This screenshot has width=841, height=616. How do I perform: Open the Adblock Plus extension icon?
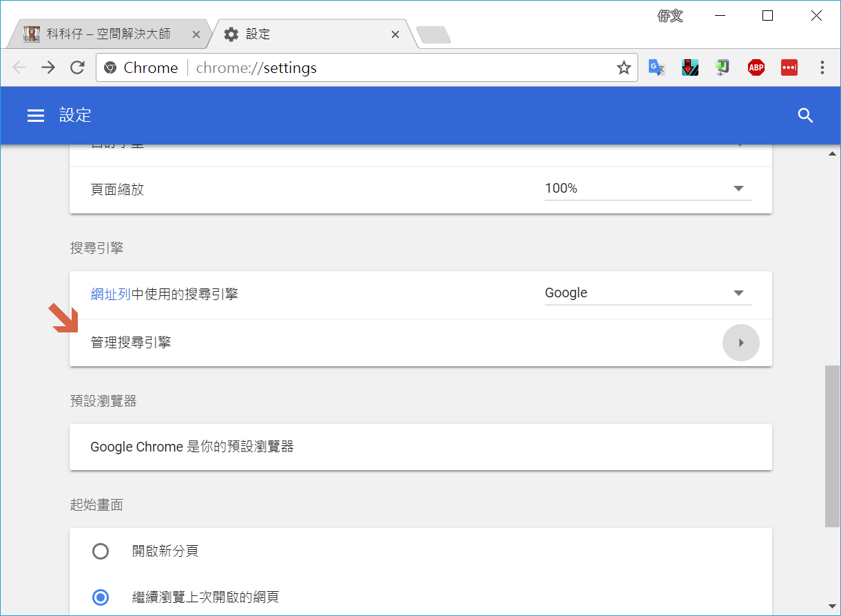click(x=756, y=67)
